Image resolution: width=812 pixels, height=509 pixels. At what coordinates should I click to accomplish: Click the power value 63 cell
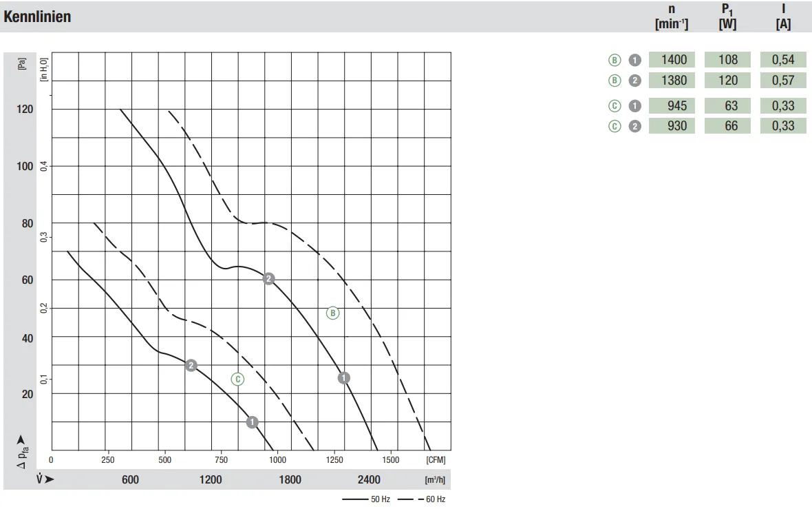coord(727,106)
